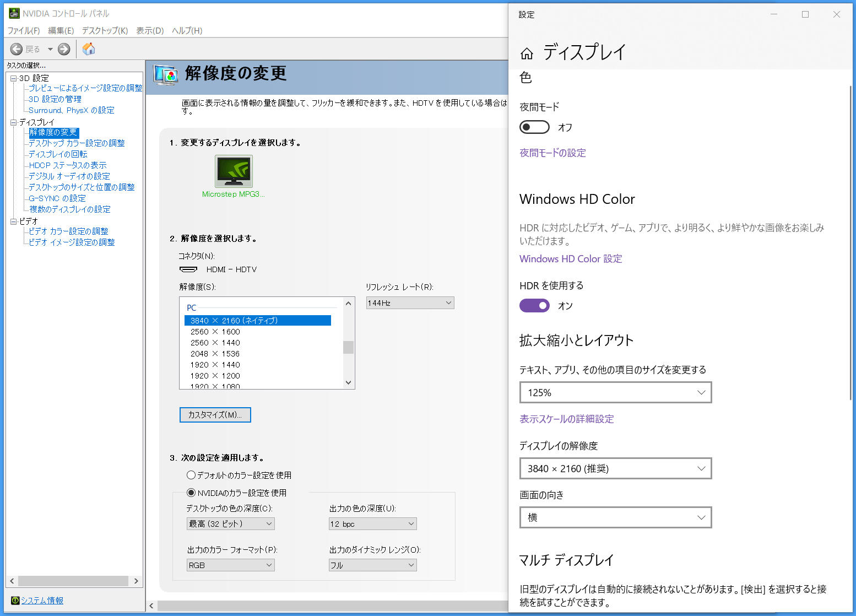The width and height of the screenshot is (856, 616).
Task: Open the 編集(E) menu
Action: 61,31
